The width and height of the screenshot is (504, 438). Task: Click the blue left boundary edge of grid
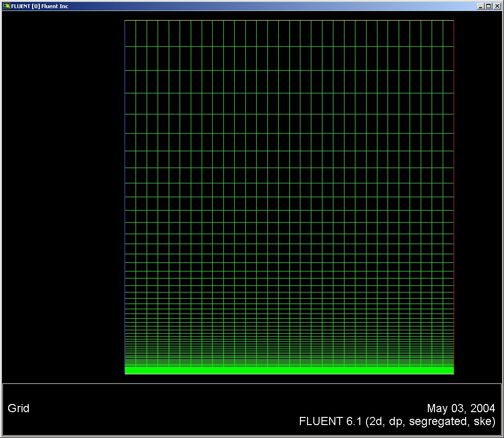[125, 197]
